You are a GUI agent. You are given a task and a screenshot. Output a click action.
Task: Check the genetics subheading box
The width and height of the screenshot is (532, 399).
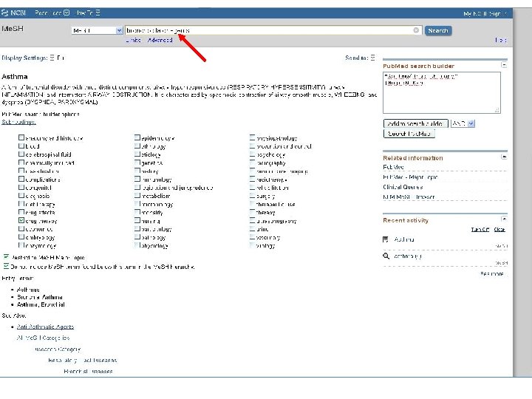coord(137,163)
